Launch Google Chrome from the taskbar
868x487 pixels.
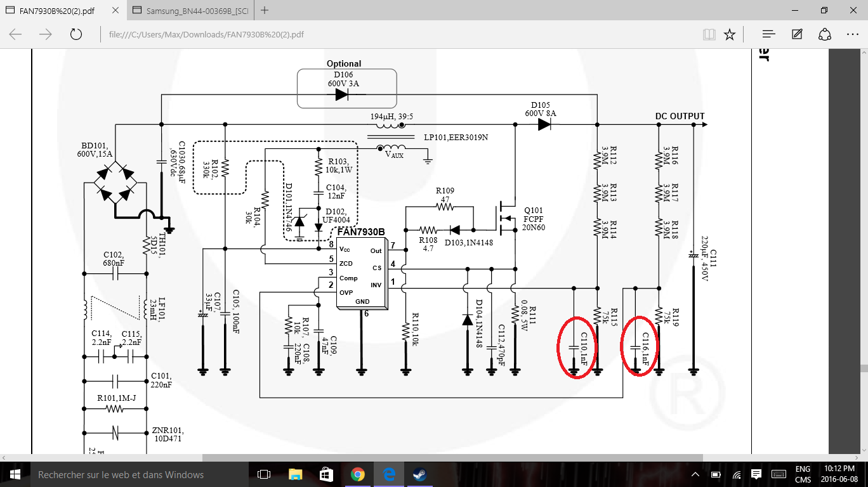tap(357, 474)
